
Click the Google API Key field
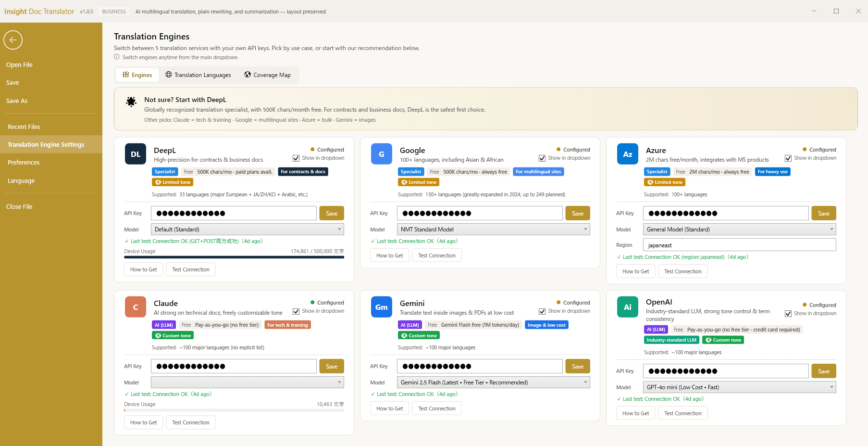[480, 213]
